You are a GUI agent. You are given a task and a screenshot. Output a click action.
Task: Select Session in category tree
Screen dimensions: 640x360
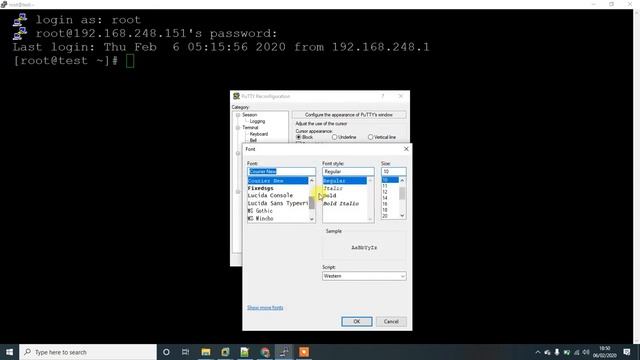coord(249,115)
